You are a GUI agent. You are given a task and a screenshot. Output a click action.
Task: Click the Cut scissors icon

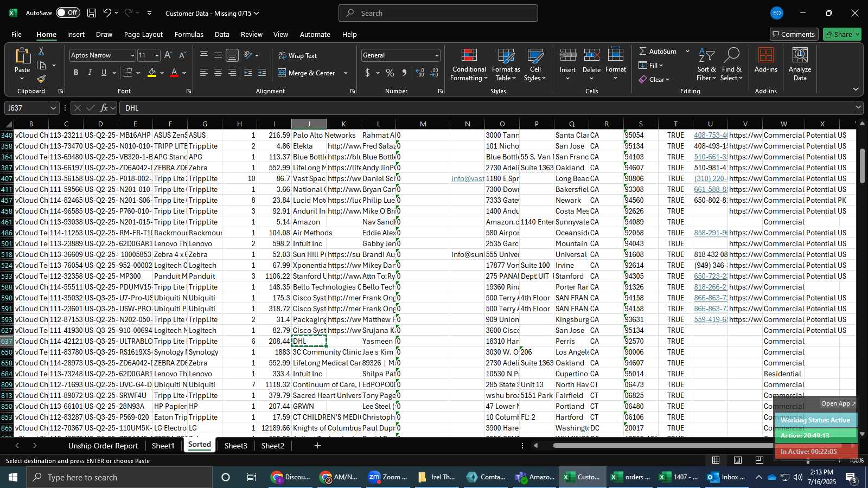click(41, 51)
